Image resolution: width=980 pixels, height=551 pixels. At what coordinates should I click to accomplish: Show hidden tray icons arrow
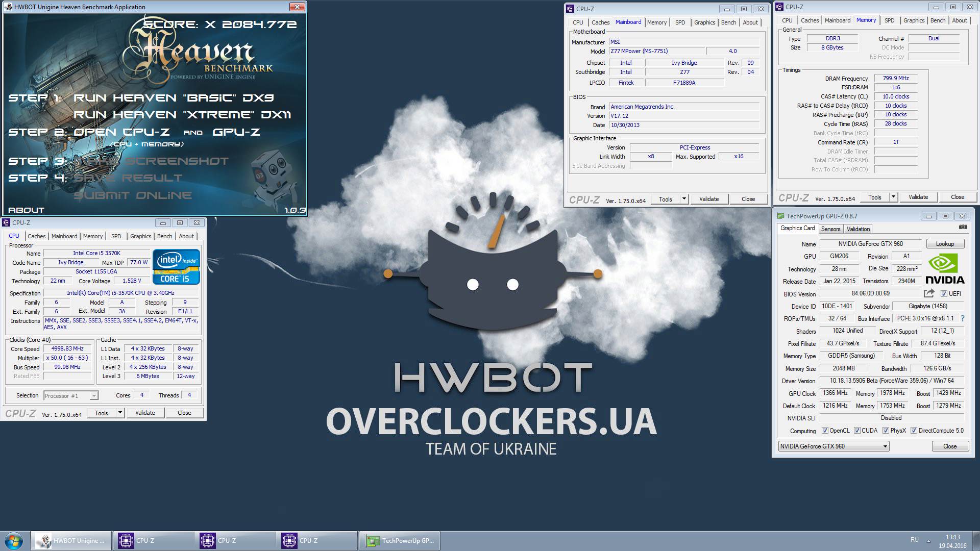[928, 541]
